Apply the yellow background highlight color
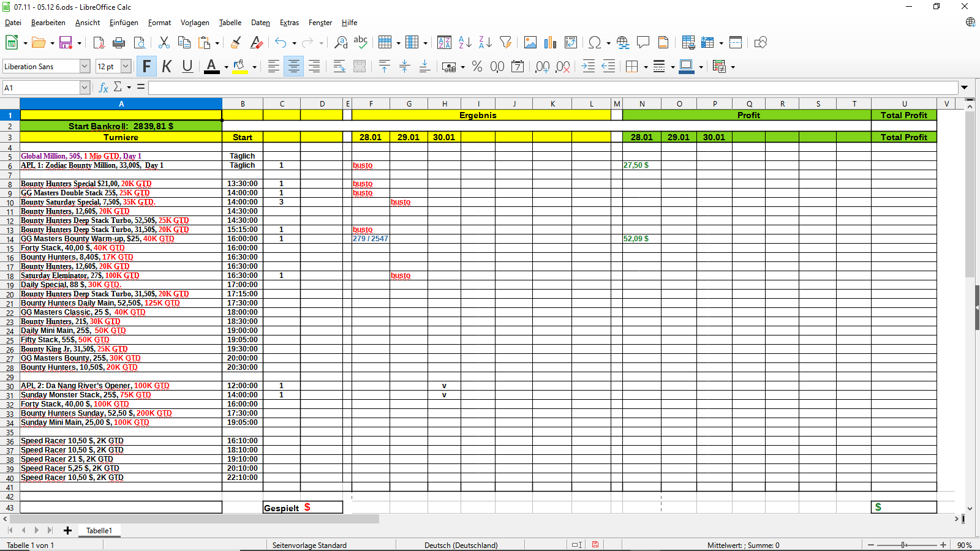 click(239, 66)
